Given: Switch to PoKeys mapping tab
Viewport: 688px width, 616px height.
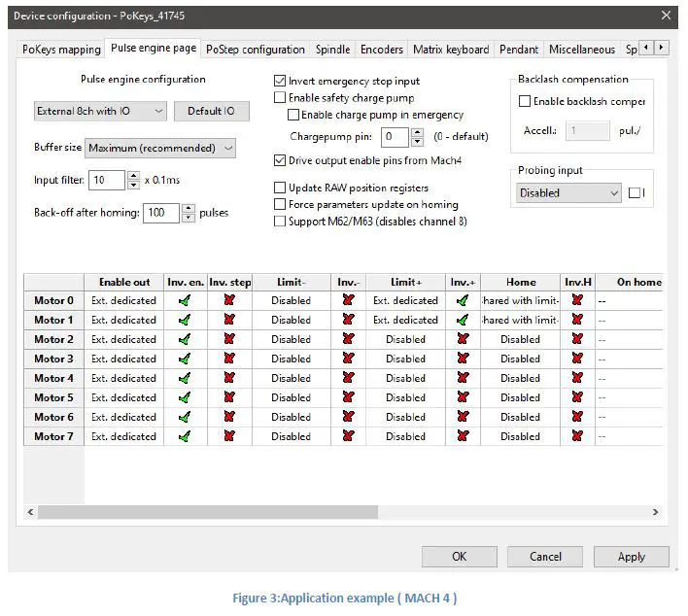Looking at the screenshot, I should point(61,50).
